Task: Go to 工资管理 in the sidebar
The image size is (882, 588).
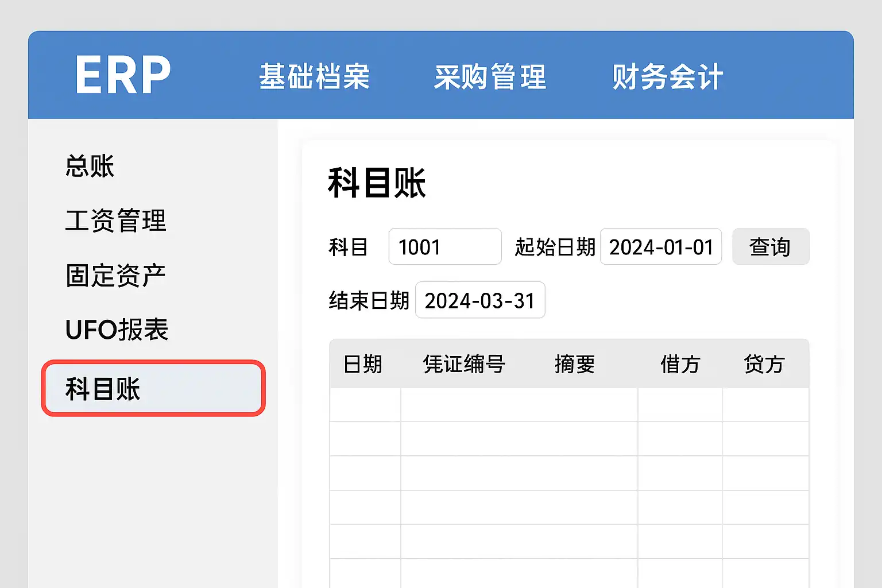Action: pyautogui.click(x=115, y=220)
